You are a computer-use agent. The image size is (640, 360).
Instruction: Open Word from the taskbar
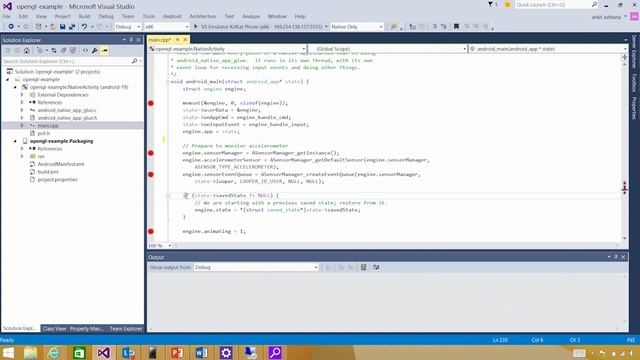(201, 353)
